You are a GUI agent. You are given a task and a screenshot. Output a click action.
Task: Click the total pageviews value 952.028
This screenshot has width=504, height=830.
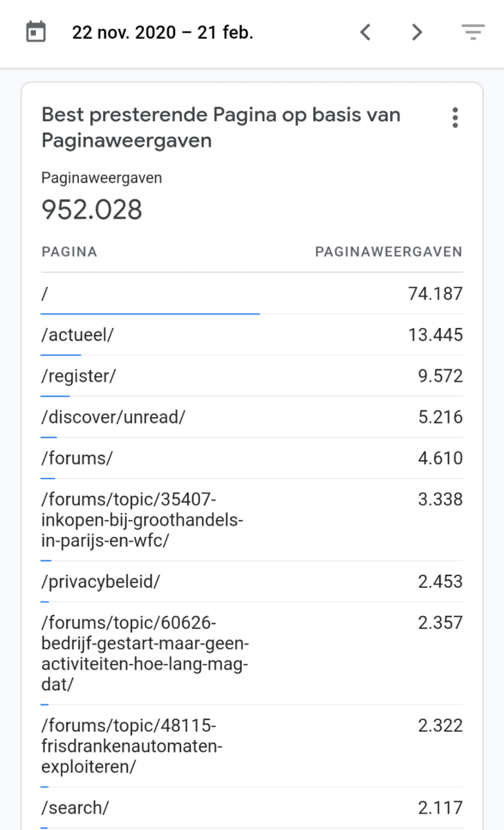tap(92, 210)
